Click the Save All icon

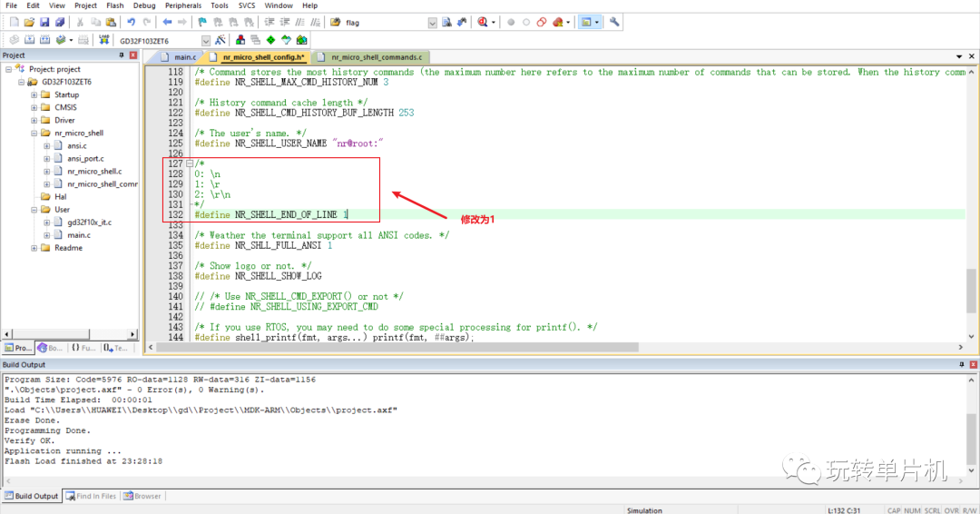coord(60,22)
